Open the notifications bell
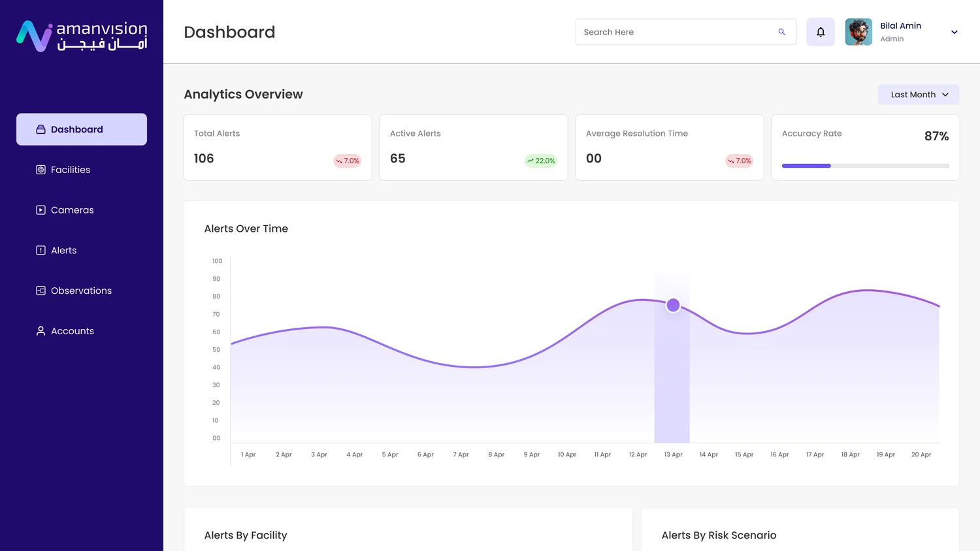This screenshot has height=551, width=980. 821,32
